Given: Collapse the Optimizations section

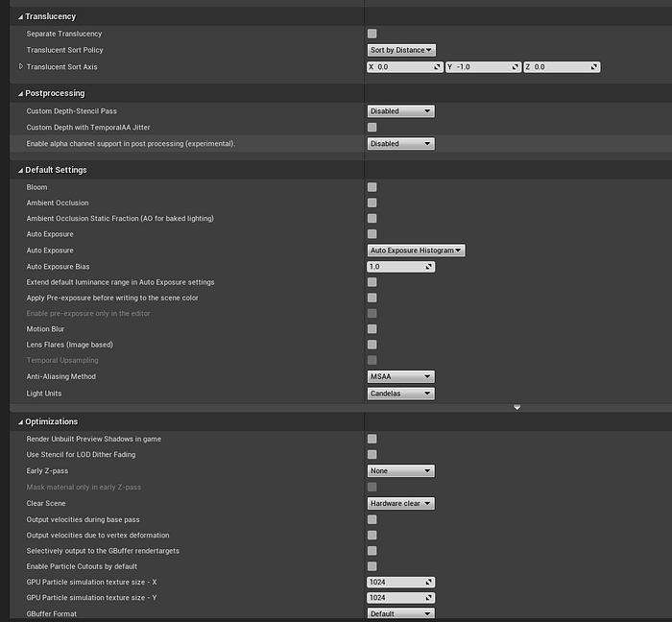Looking at the screenshot, I should click(x=20, y=422).
